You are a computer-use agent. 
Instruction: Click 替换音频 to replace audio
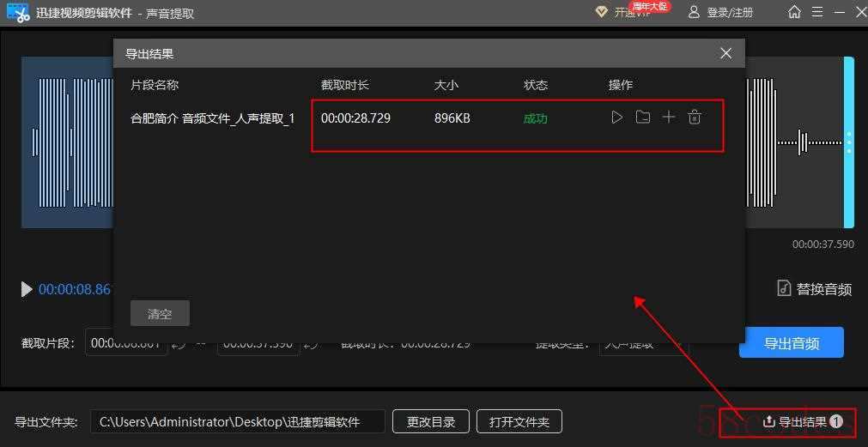[814, 288]
